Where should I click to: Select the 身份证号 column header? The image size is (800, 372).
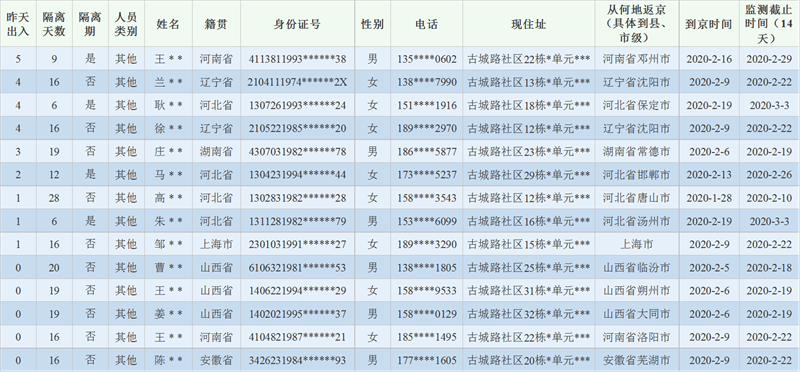tap(297, 24)
